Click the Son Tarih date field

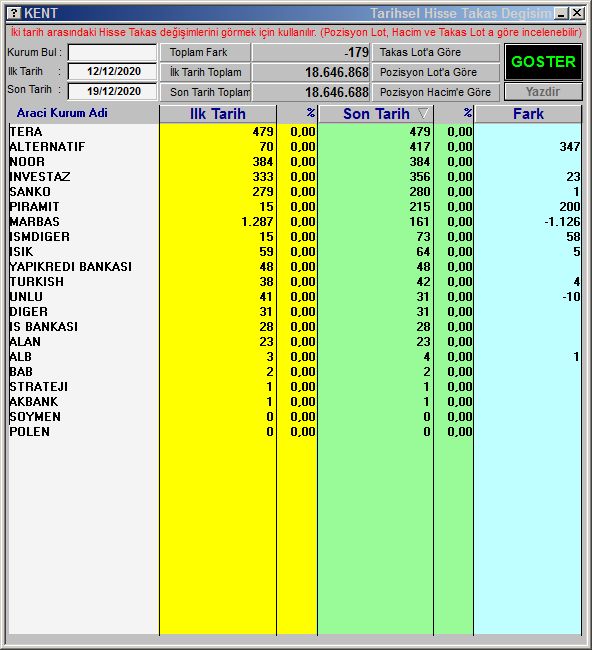pyautogui.click(x=112, y=91)
